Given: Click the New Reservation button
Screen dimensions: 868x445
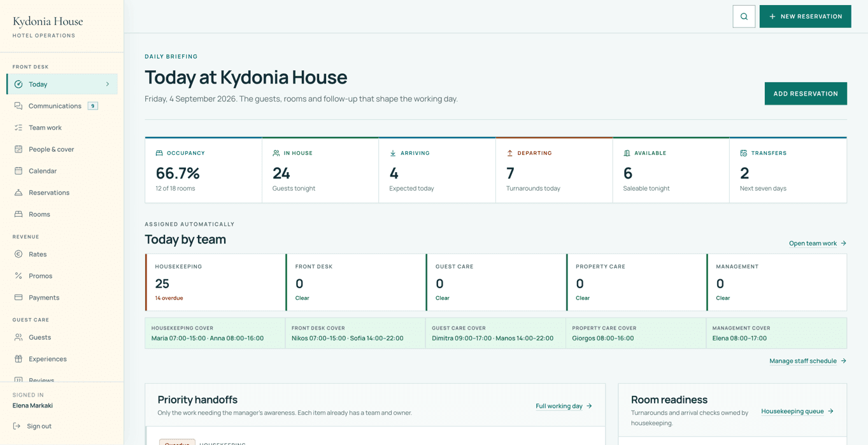Looking at the screenshot, I should pyautogui.click(x=805, y=17).
